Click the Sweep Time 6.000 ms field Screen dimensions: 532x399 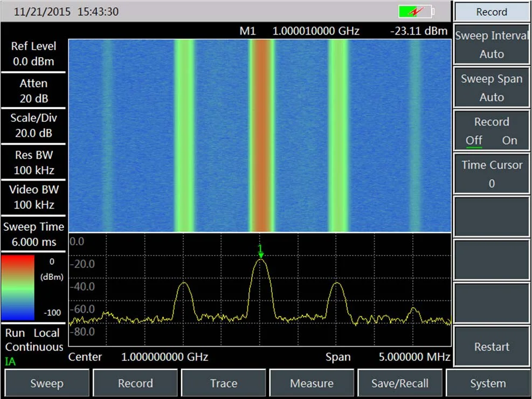point(33,234)
